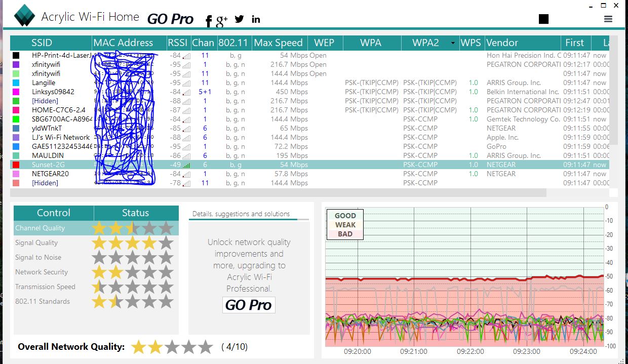
Task: Click the light blue swatch beside Langille
Action: (x=16, y=83)
